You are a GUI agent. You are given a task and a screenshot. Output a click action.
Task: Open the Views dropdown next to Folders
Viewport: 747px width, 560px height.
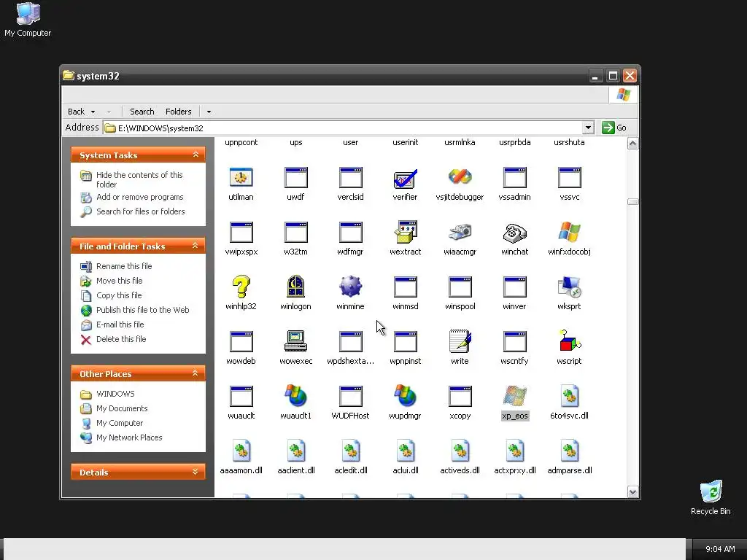(x=209, y=112)
